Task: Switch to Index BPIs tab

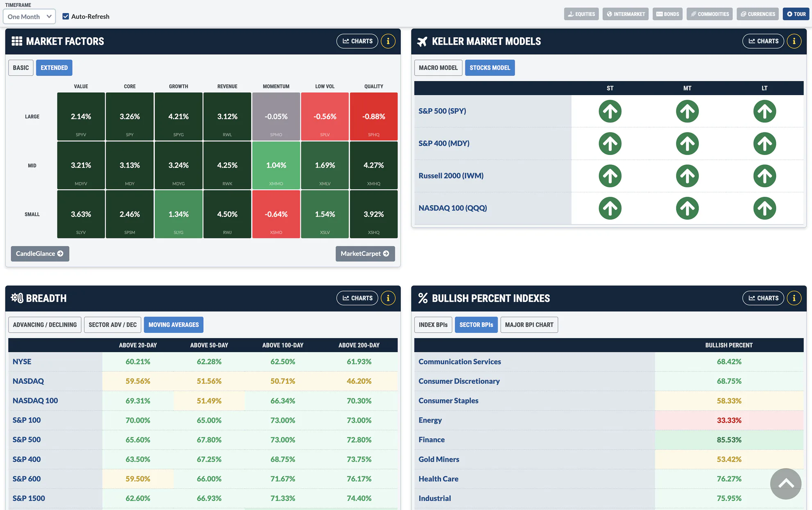Action: tap(433, 325)
